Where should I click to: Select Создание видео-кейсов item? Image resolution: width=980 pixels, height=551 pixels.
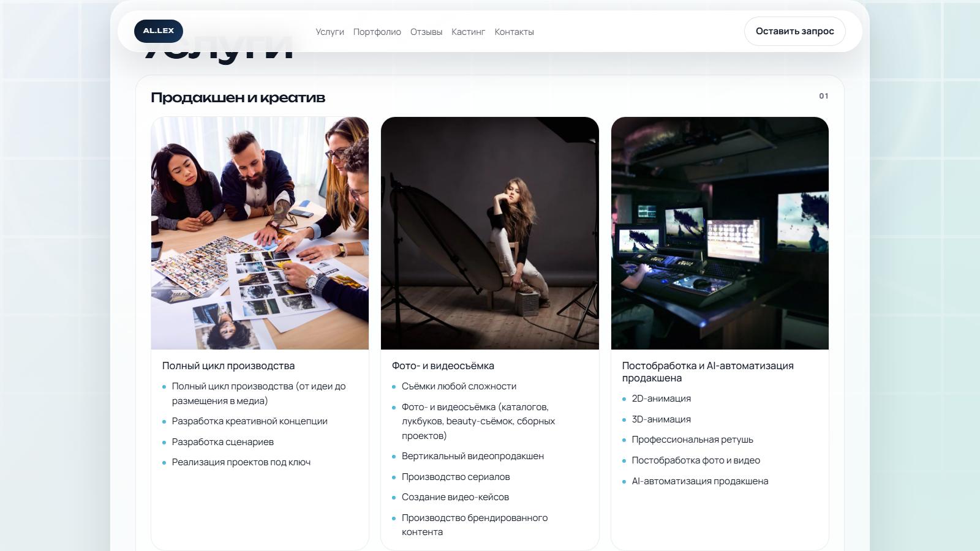[455, 497]
